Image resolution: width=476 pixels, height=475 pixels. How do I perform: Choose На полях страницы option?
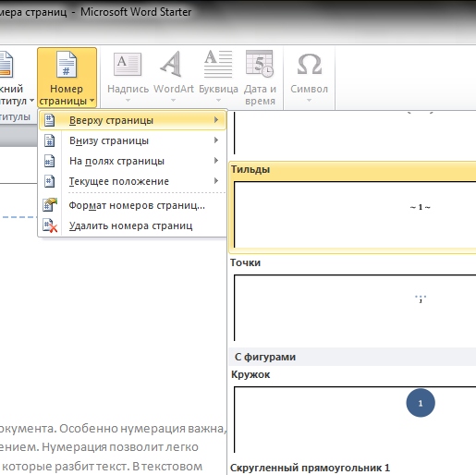click(132, 161)
